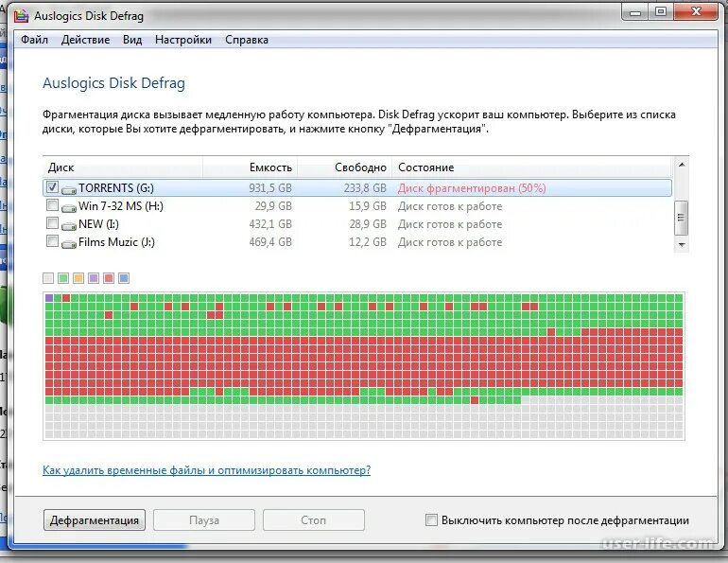
Task: Click the 29,9 GB capacity value
Action: [x=273, y=206]
